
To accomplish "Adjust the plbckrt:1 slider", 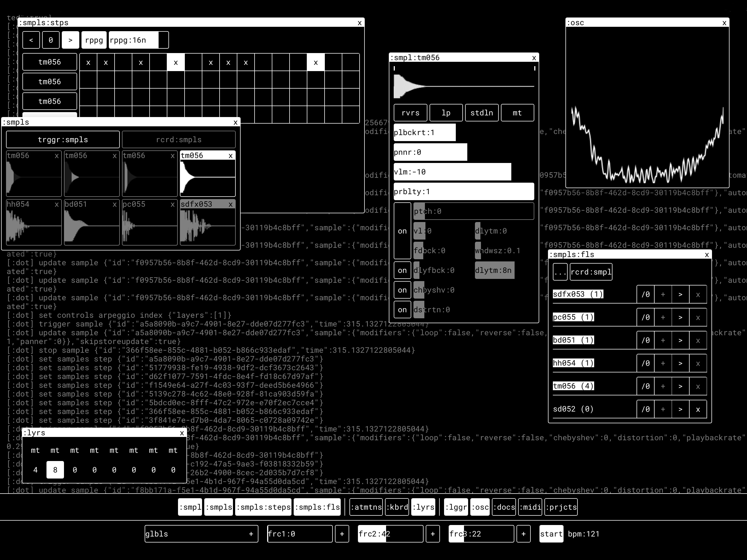I will pyautogui.click(x=464, y=132).
